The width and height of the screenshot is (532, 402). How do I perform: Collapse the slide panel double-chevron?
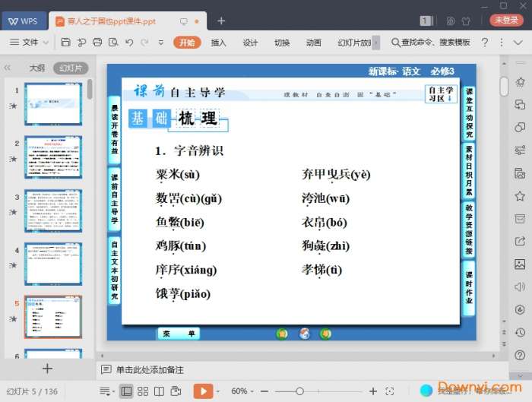(7, 68)
